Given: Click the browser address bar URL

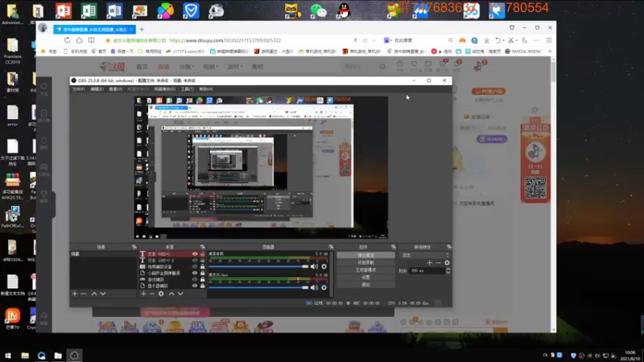Looking at the screenshot, I should pyautogui.click(x=225, y=40).
